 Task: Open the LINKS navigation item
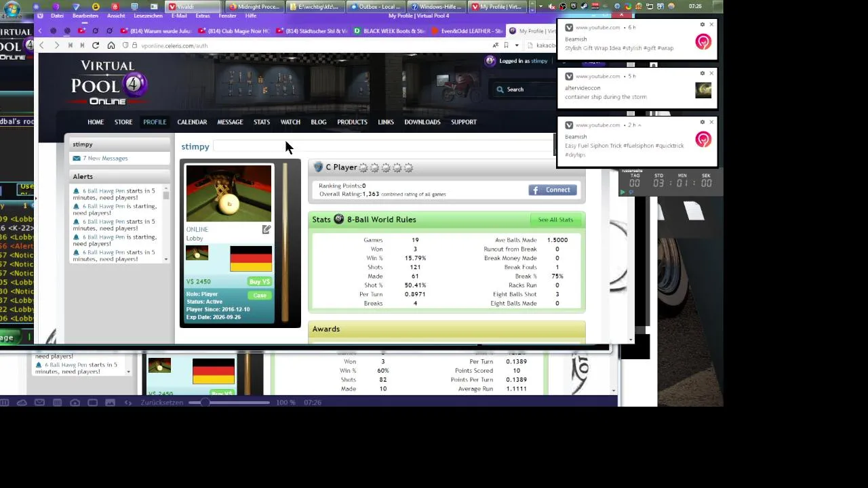(386, 122)
